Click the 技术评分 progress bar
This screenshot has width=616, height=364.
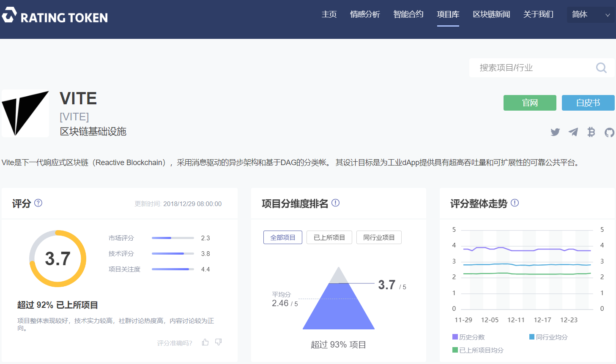pos(173,254)
